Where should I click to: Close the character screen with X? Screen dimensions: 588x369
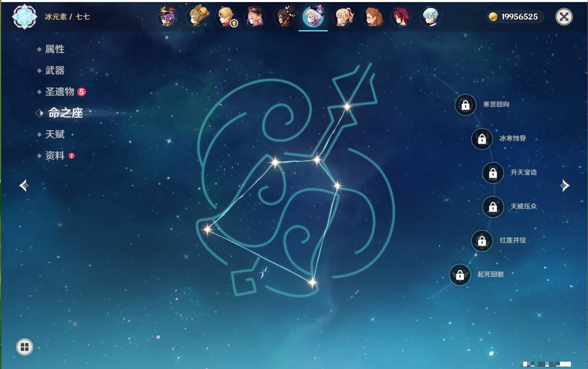pyautogui.click(x=564, y=17)
